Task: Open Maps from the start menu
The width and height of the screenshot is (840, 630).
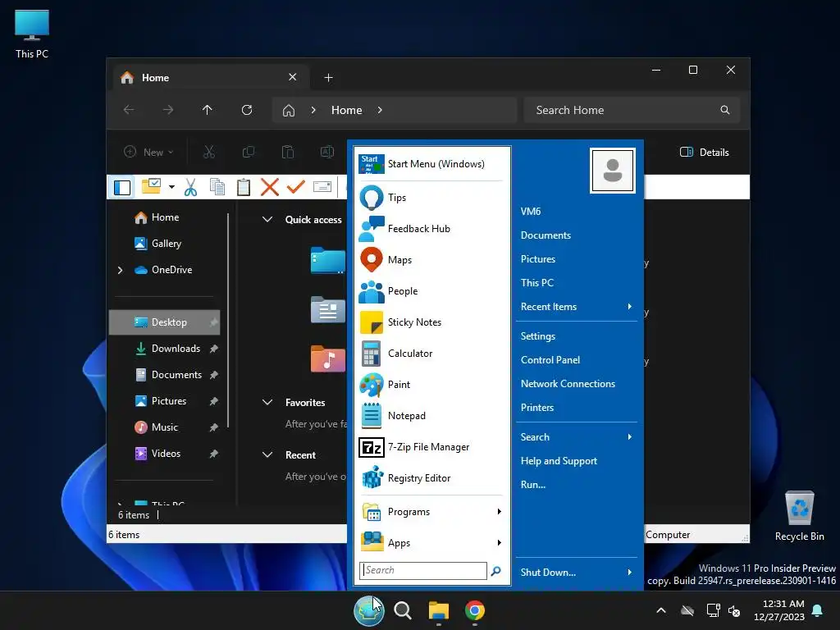Action: coord(431,260)
